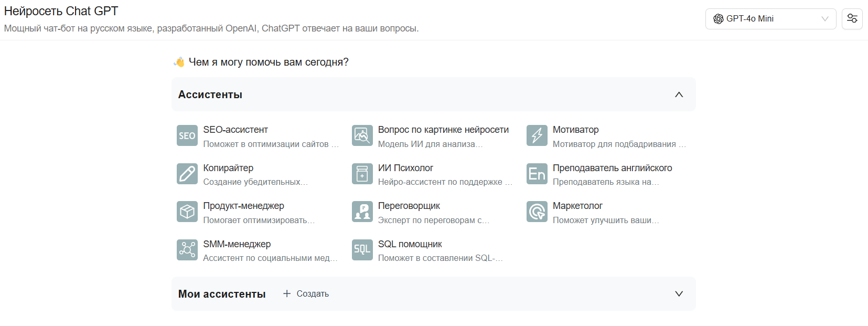Viewport: 868px width, 326px height.
Task: Choose the Продукт-менеджер assistant title
Action: [243, 206]
